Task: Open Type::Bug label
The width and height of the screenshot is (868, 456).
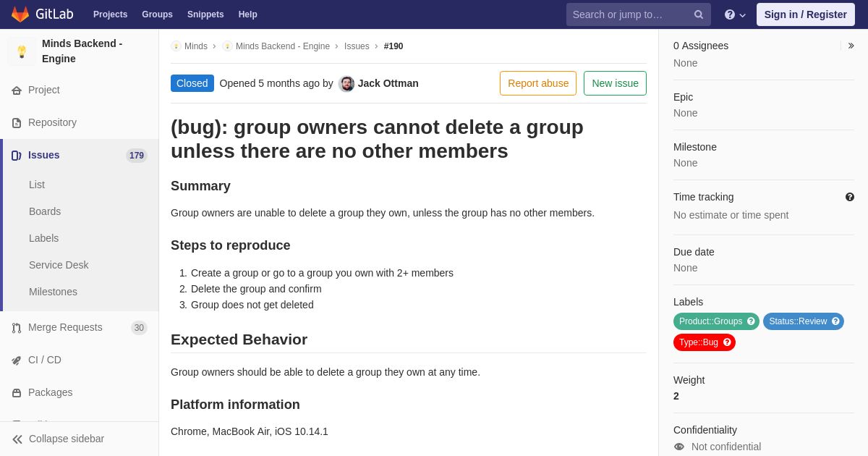Action: (x=698, y=342)
